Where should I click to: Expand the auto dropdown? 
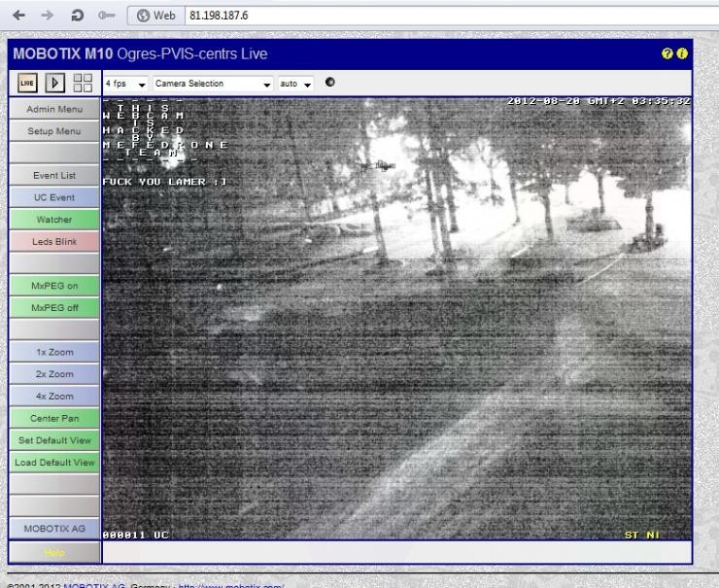[x=294, y=84]
